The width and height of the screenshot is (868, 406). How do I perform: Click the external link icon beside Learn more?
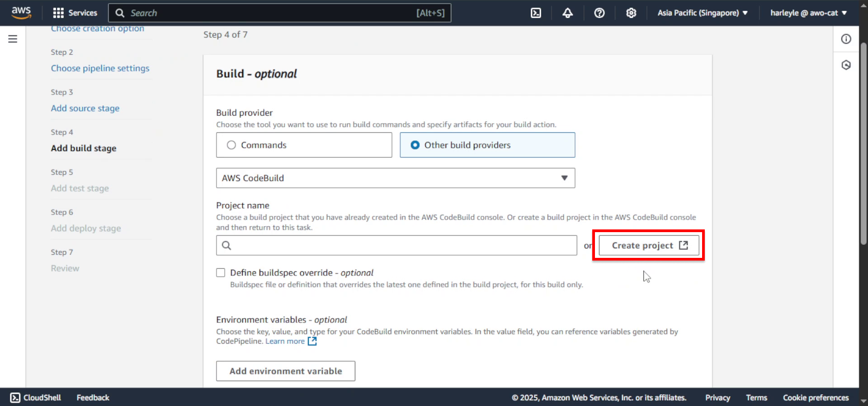pos(312,341)
